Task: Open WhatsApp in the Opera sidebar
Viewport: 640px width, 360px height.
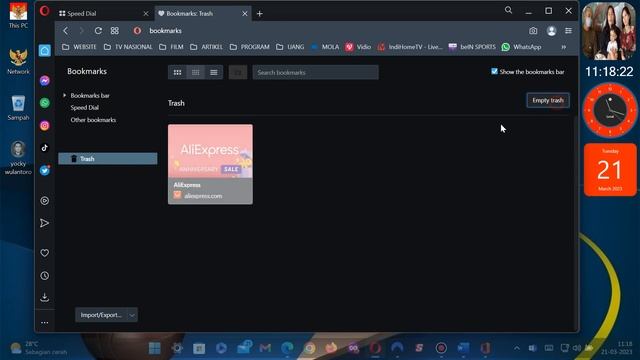Action: pyautogui.click(x=44, y=102)
